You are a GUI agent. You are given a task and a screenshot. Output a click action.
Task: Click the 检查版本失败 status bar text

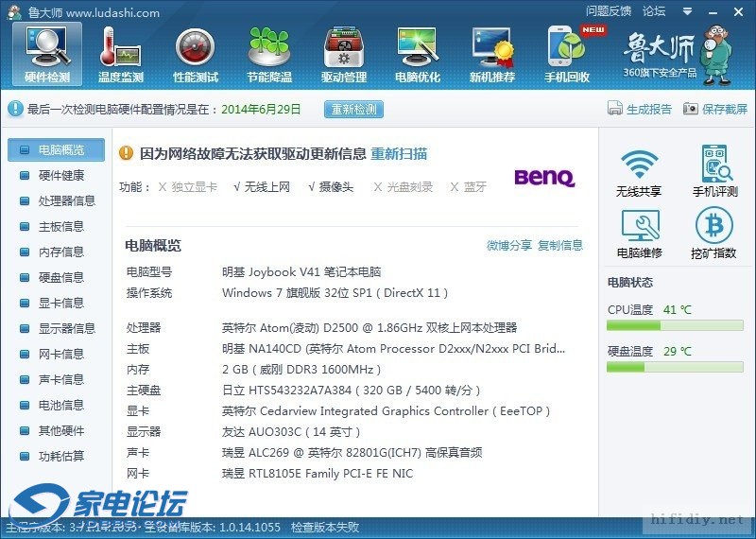coord(325,527)
